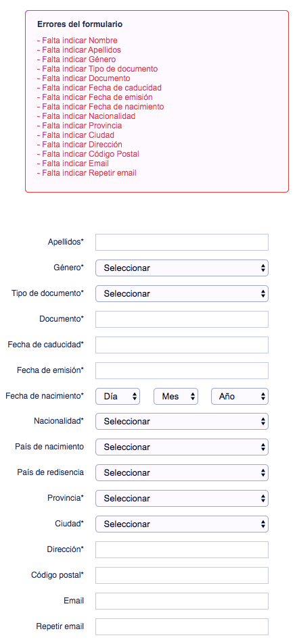Screen dimensions: 299x644
Task: Open the Ciudad dropdown list
Action: click(182, 524)
